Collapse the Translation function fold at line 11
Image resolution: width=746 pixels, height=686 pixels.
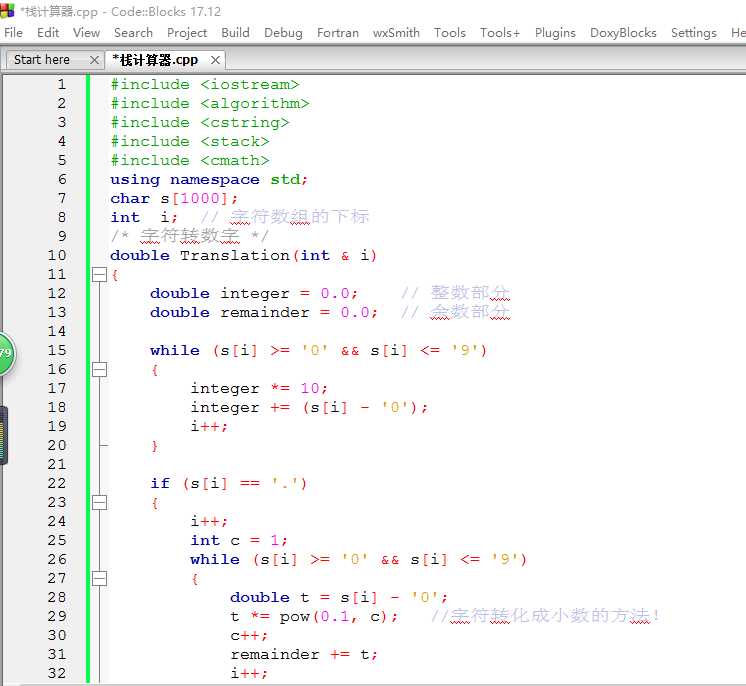(99, 274)
